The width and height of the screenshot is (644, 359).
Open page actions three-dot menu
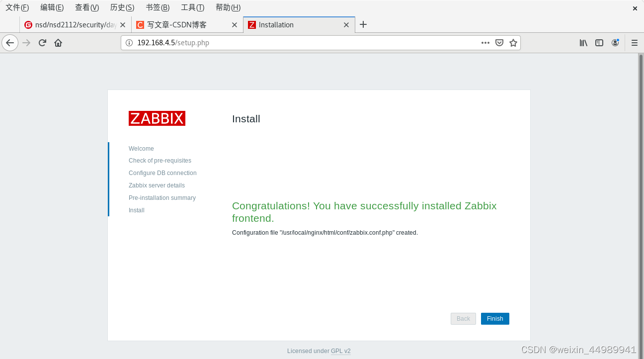485,43
